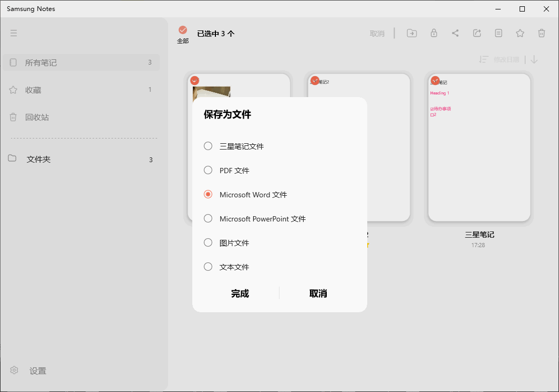559x392 pixels.
Task: Click the save-as-file export icon
Action: click(477, 33)
